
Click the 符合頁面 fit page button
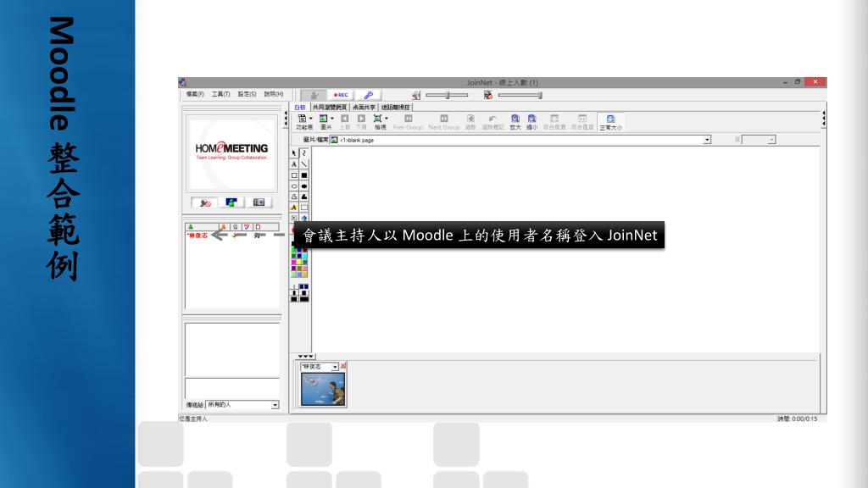[x=554, y=122]
